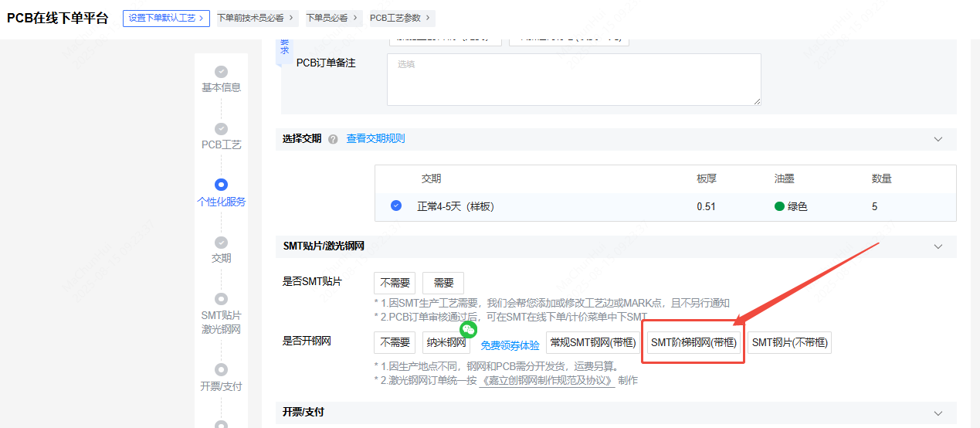Click the SMT贴片激光钢网 step circle icon

pyautogui.click(x=221, y=299)
